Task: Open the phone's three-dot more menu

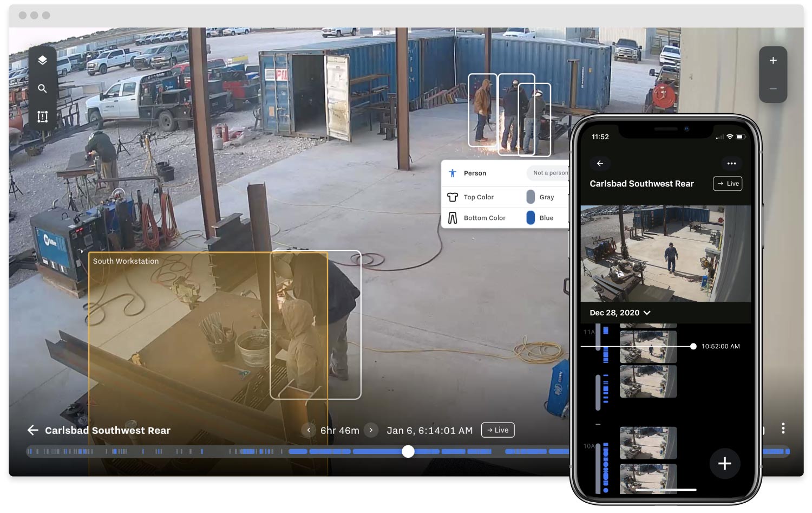Action: (731, 163)
